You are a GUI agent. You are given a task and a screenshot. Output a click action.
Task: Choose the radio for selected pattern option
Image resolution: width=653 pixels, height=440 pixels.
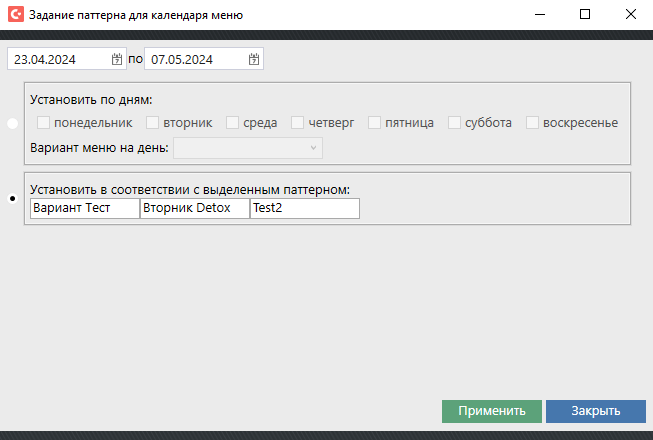click(x=12, y=198)
